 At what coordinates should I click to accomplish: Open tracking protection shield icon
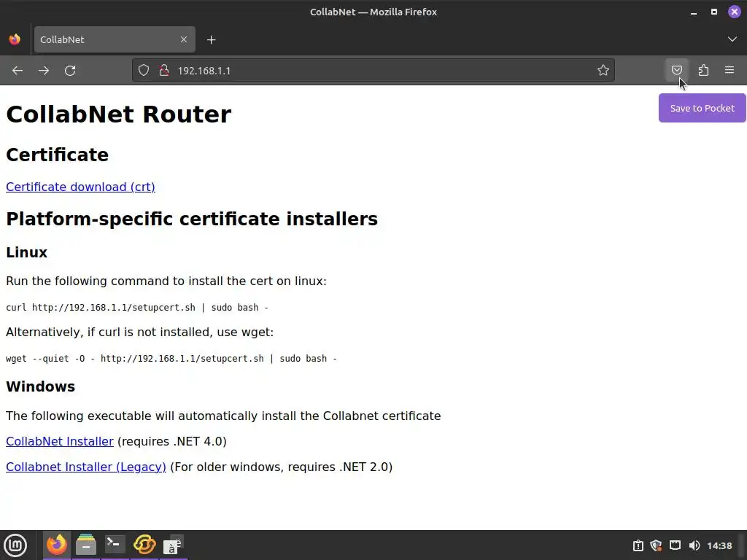click(x=144, y=71)
